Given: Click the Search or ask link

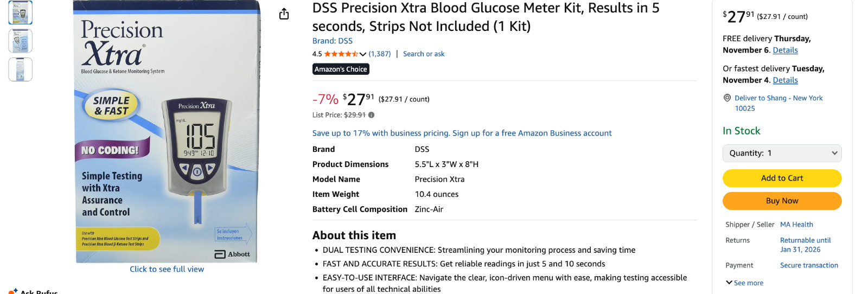Looking at the screenshot, I should [x=423, y=54].
